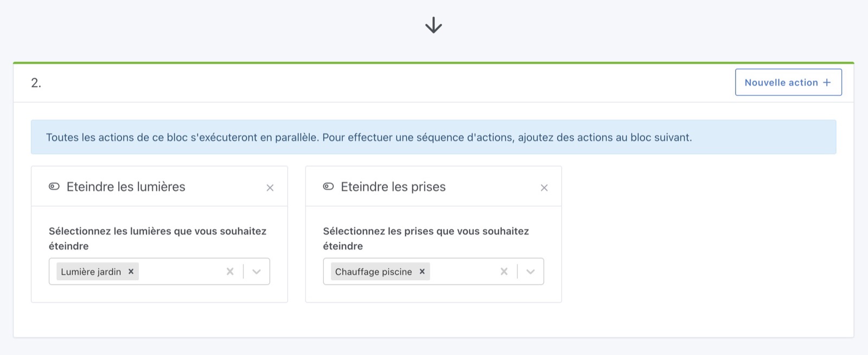
Task: Open the prises picker field to show options
Action: point(467,271)
